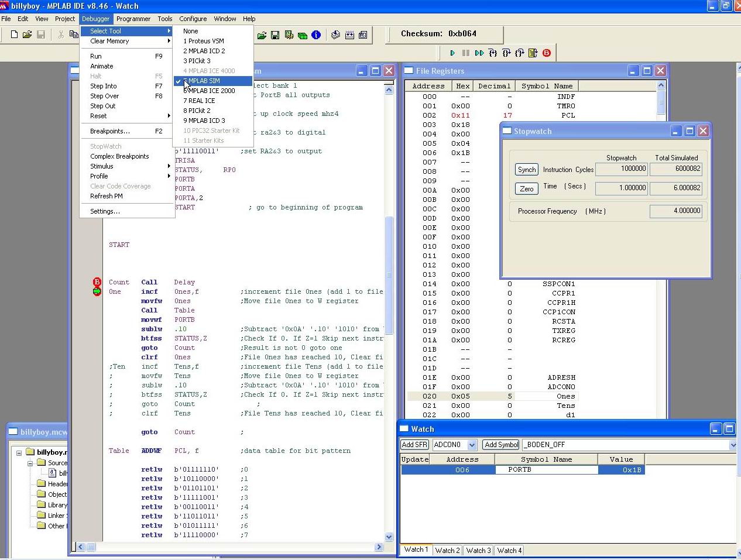The image size is (741, 560).
Task: Click the Ones register row at address 020
Action: (492, 396)
